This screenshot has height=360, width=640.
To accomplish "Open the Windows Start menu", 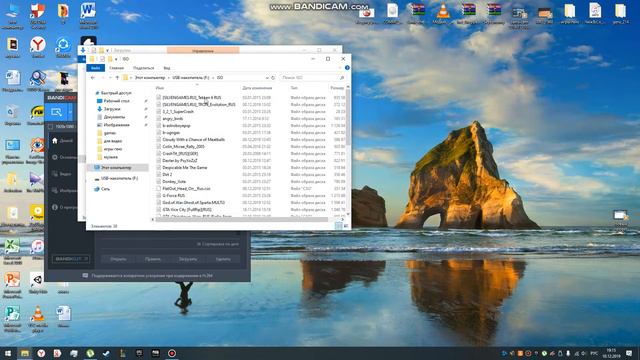I will pos(8,353).
